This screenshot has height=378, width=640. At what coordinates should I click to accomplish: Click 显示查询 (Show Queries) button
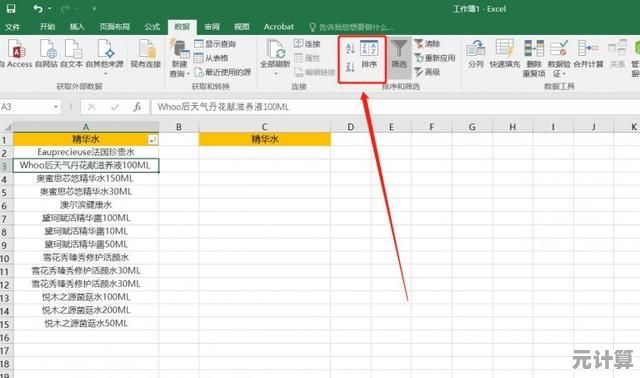click(x=216, y=44)
